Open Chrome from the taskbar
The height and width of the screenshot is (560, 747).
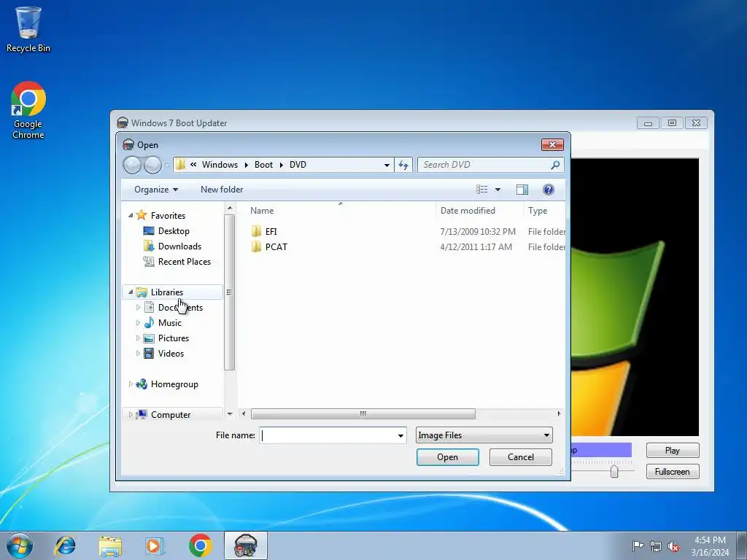(x=200, y=545)
